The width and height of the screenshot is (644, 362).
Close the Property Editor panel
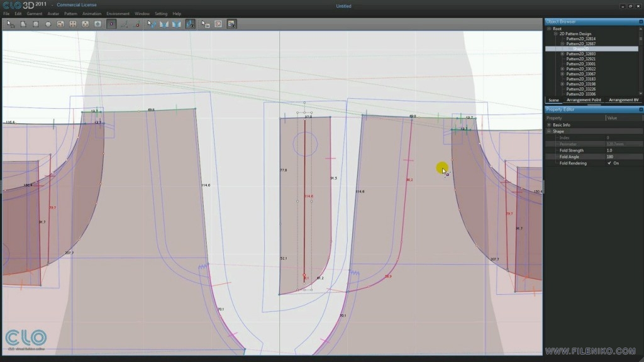click(641, 109)
